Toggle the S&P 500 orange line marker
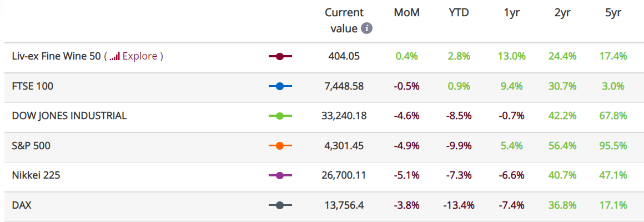644x222 pixels. [280, 146]
